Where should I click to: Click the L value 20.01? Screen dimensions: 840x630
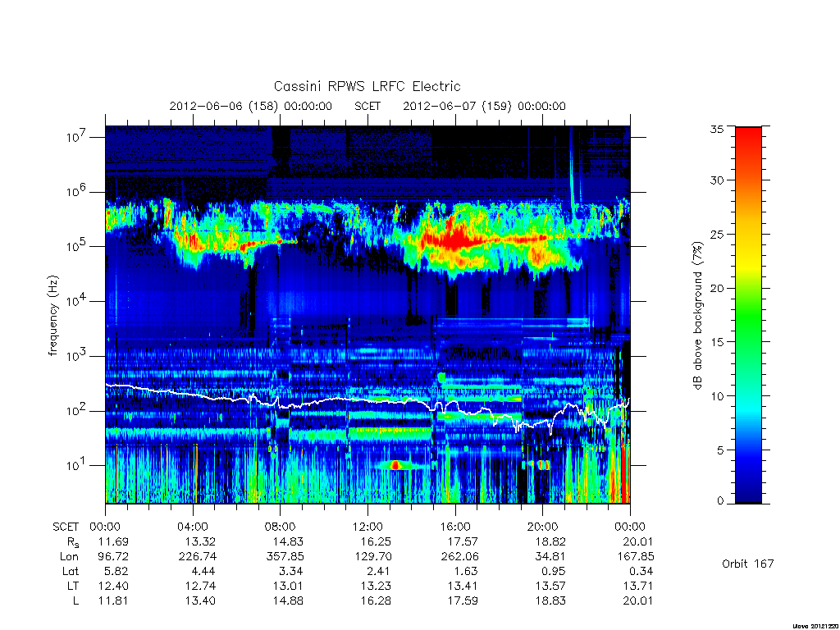pos(637,601)
